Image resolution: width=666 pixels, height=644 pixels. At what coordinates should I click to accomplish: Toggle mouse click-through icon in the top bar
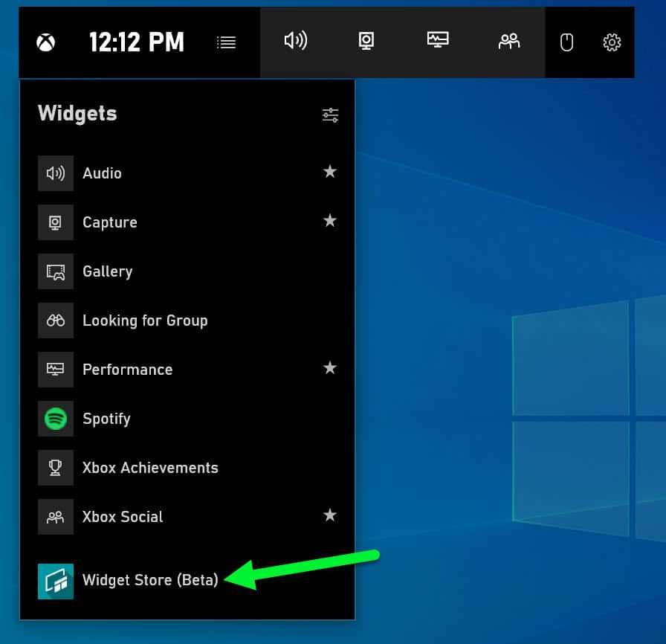click(566, 42)
